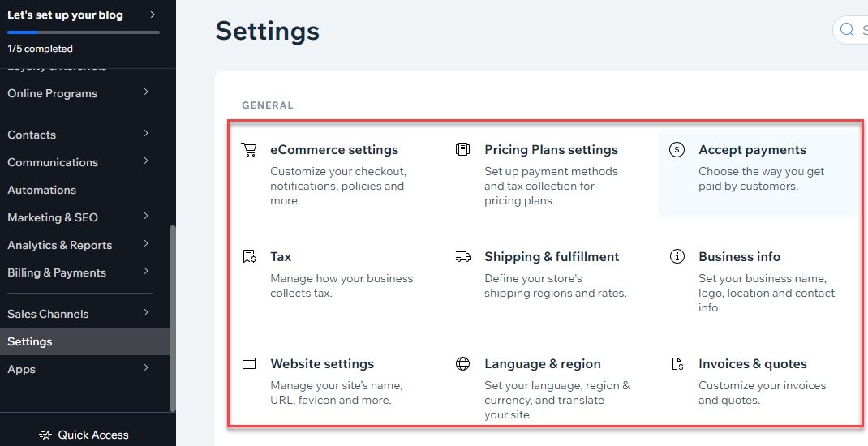Click the sidebar scrollbar
Image resolution: width=868 pixels, height=446 pixels.
click(172, 318)
